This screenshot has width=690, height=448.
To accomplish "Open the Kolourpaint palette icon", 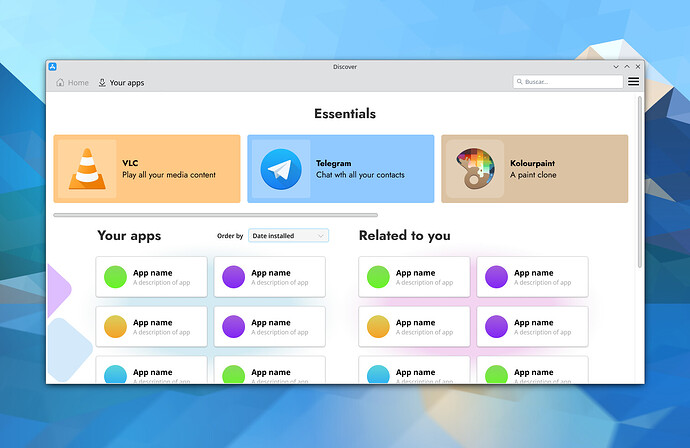I will tap(475, 169).
